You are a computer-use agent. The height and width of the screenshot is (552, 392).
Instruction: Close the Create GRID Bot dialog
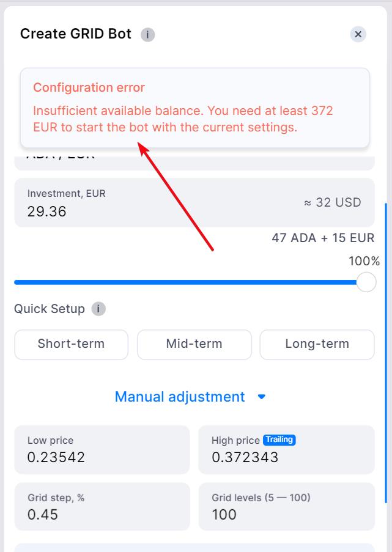[358, 34]
